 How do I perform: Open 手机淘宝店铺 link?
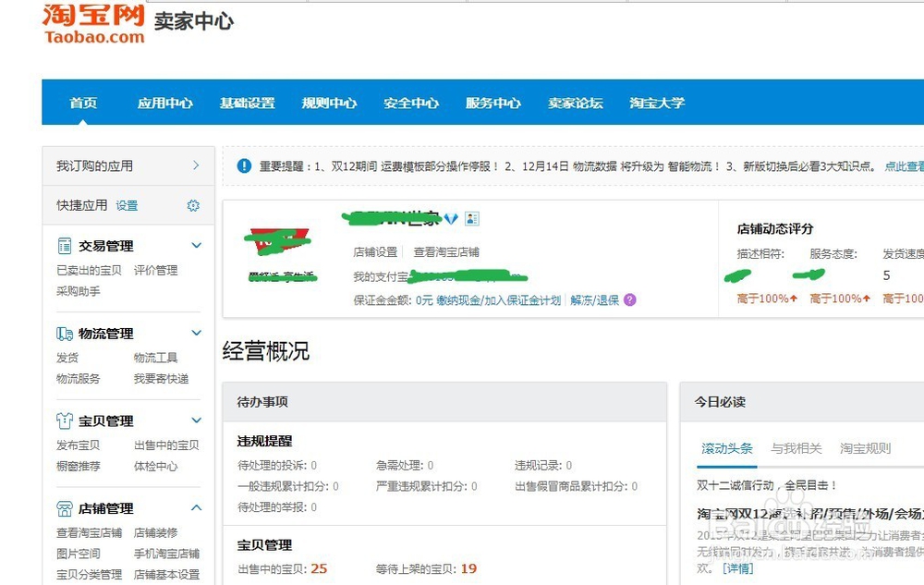166,554
